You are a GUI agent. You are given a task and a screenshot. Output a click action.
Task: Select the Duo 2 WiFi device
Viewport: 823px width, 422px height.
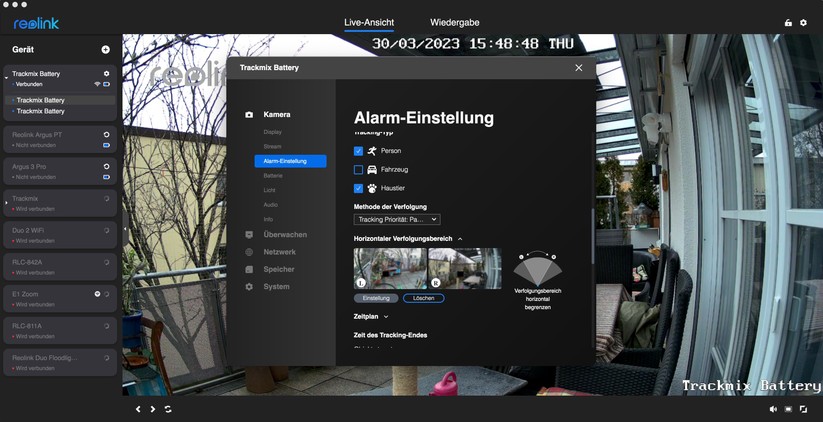click(60, 235)
